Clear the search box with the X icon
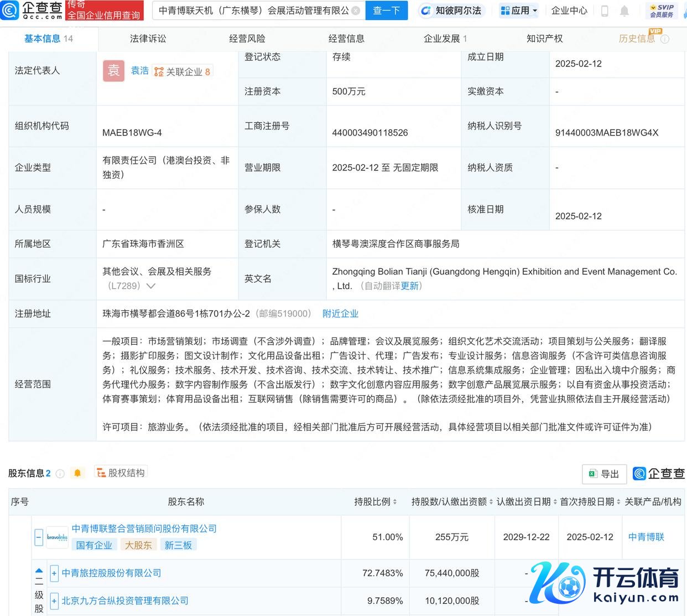The image size is (687, 616). (356, 11)
